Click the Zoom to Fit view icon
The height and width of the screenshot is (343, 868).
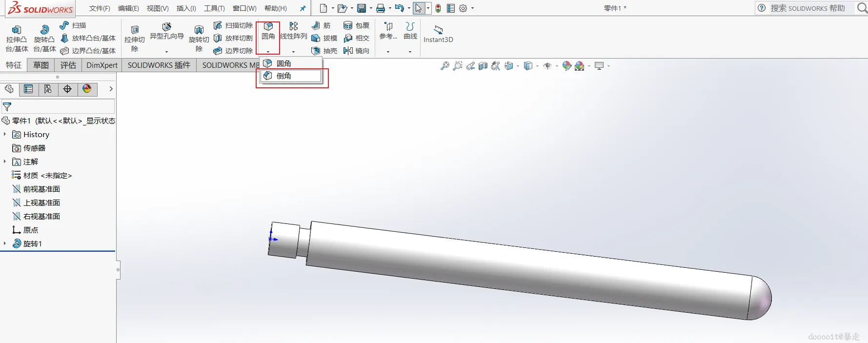[444, 66]
